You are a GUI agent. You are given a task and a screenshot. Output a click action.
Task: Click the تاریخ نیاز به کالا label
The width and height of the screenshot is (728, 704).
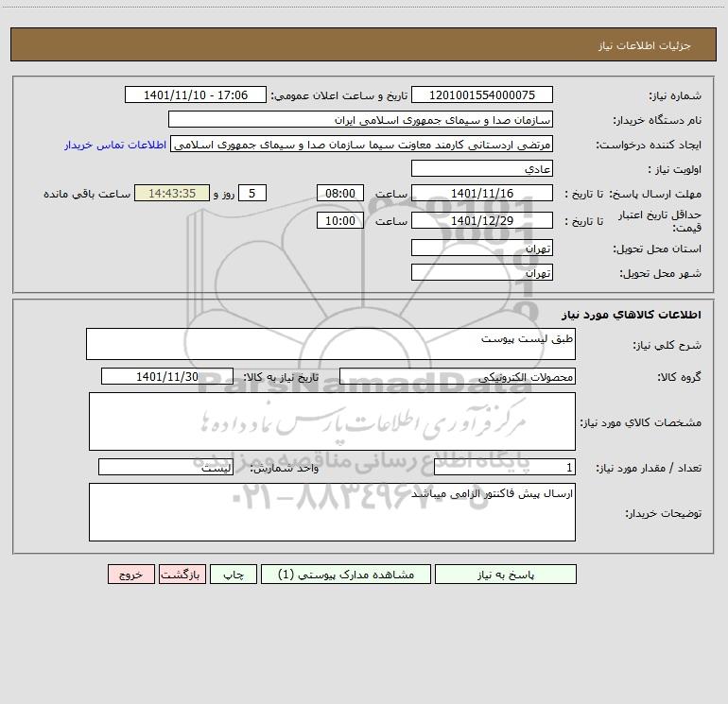pyautogui.click(x=281, y=377)
